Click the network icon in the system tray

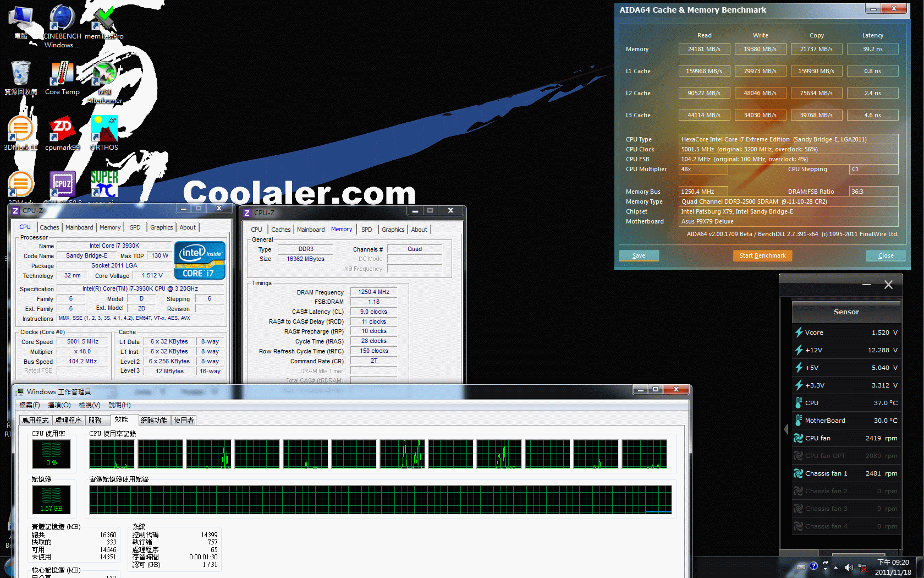point(862,568)
